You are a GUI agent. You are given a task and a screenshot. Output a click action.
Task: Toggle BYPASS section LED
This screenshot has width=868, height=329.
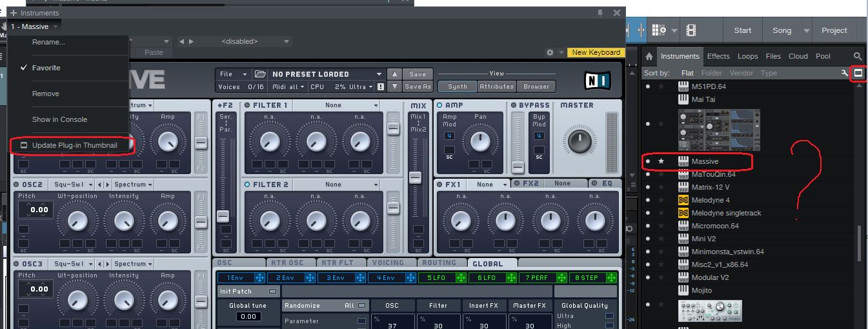[514, 105]
